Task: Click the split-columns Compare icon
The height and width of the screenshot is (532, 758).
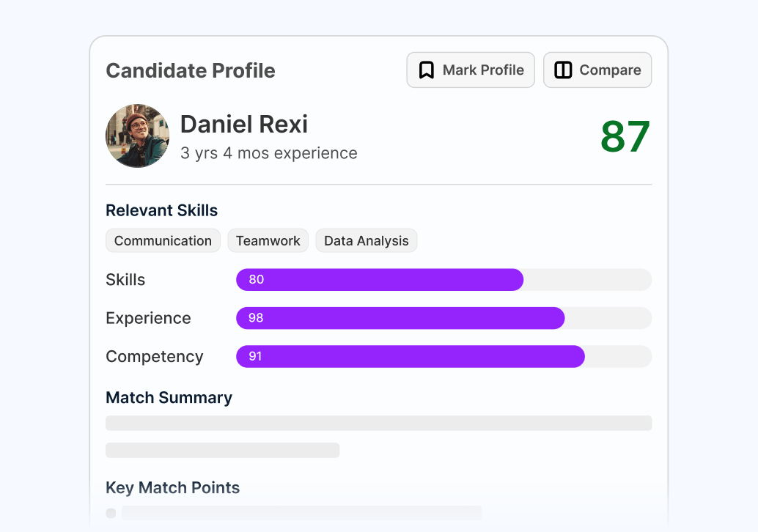Action: click(563, 70)
